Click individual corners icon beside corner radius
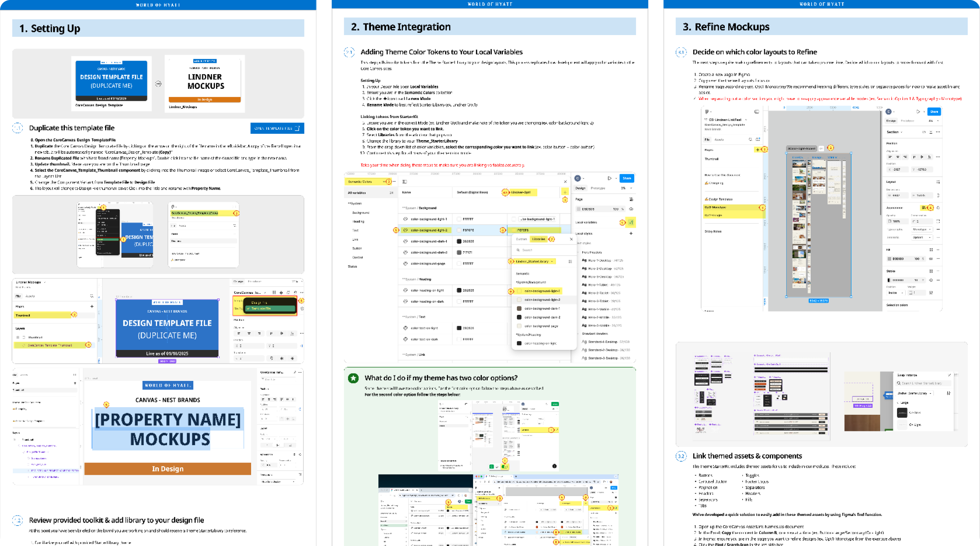The width and height of the screenshot is (980, 546). pyautogui.click(x=938, y=222)
